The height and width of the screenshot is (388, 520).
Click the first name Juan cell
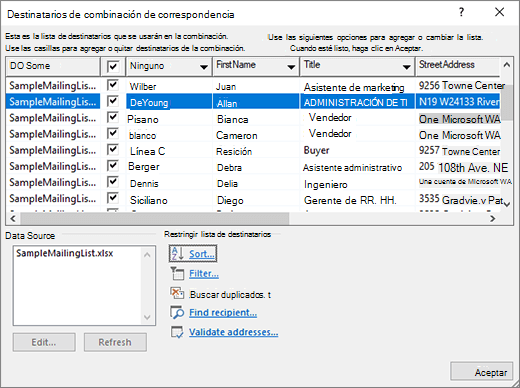click(x=256, y=86)
